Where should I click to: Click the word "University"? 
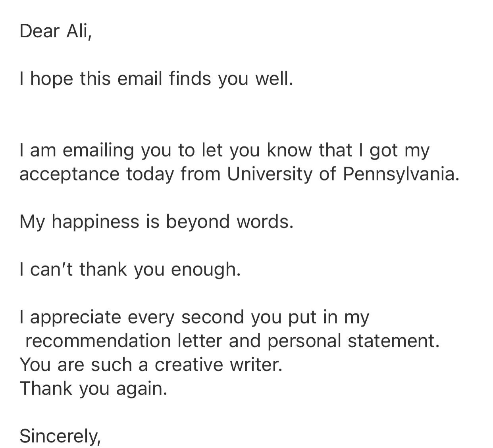270,174
